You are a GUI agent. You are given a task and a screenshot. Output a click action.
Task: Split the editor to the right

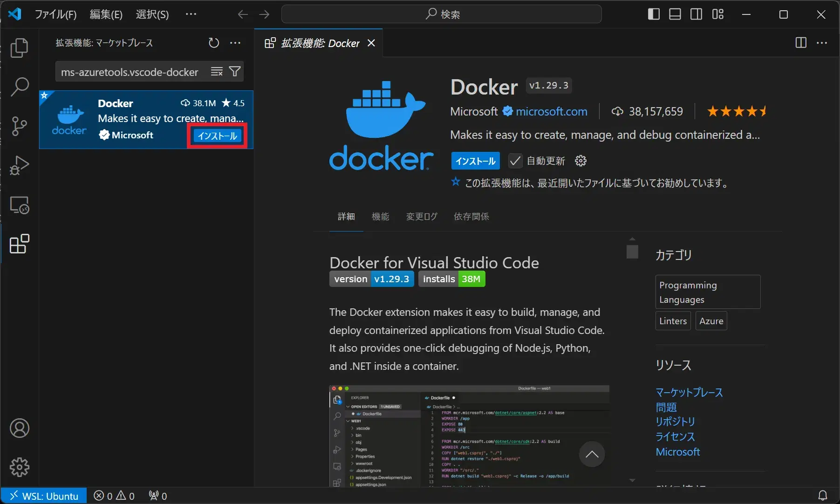click(x=801, y=43)
